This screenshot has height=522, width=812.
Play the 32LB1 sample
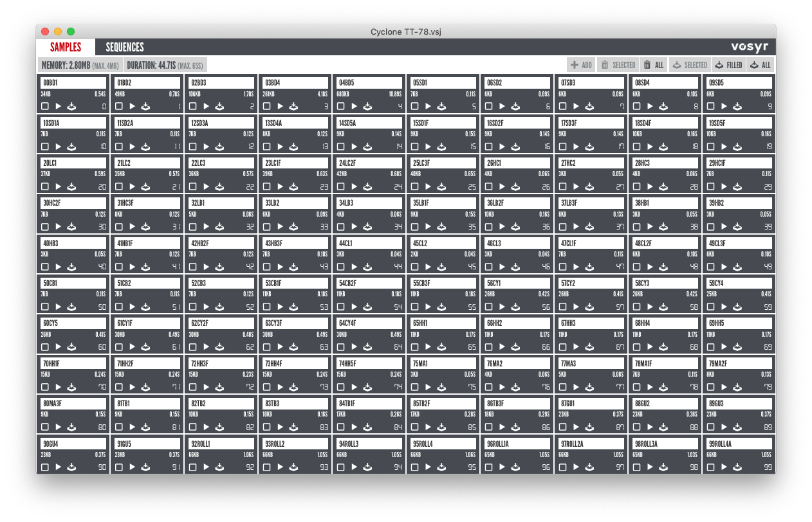click(x=206, y=227)
